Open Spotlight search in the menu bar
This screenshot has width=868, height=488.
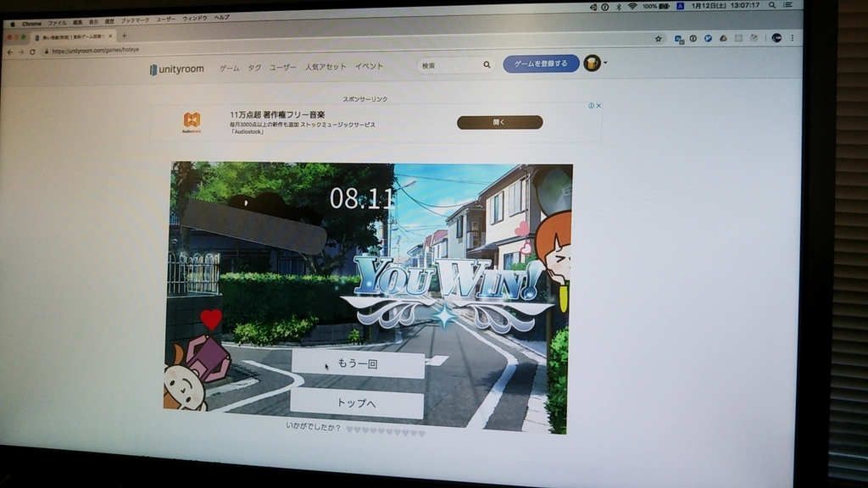(771, 5)
